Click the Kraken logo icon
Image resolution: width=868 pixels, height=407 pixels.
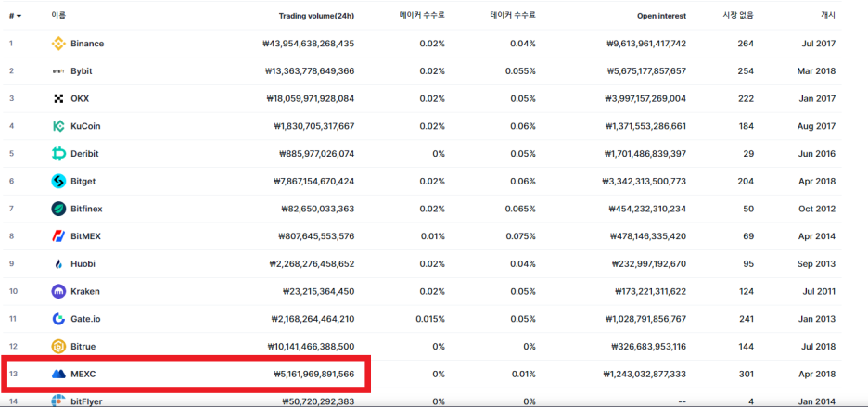pos(58,291)
